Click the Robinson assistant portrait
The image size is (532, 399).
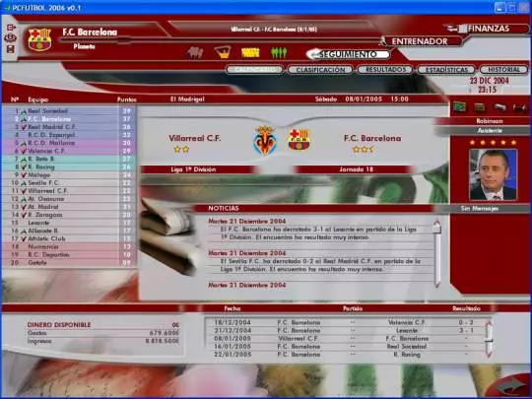pos(493,174)
